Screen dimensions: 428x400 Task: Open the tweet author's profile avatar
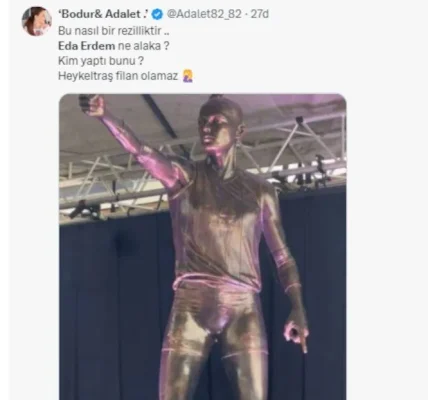pos(37,21)
